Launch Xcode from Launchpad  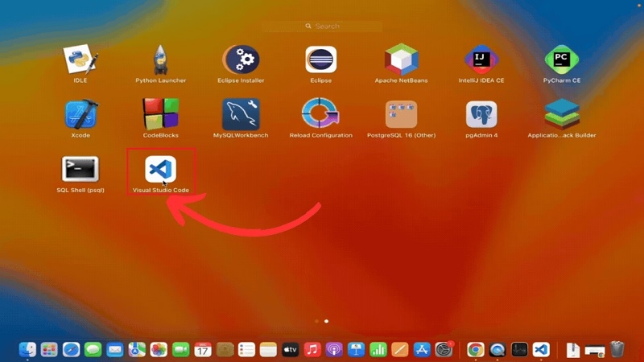tap(80, 114)
